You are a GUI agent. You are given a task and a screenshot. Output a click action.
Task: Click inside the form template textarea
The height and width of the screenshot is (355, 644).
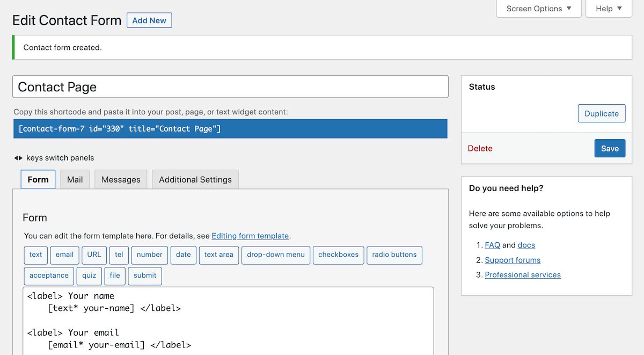[x=229, y=321]
